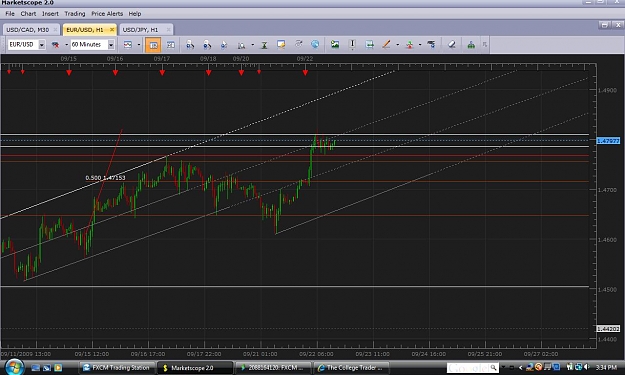Toggle the highlighted orange chart mode button
Screen dimensions: 625x375
[x=153, y=45]
